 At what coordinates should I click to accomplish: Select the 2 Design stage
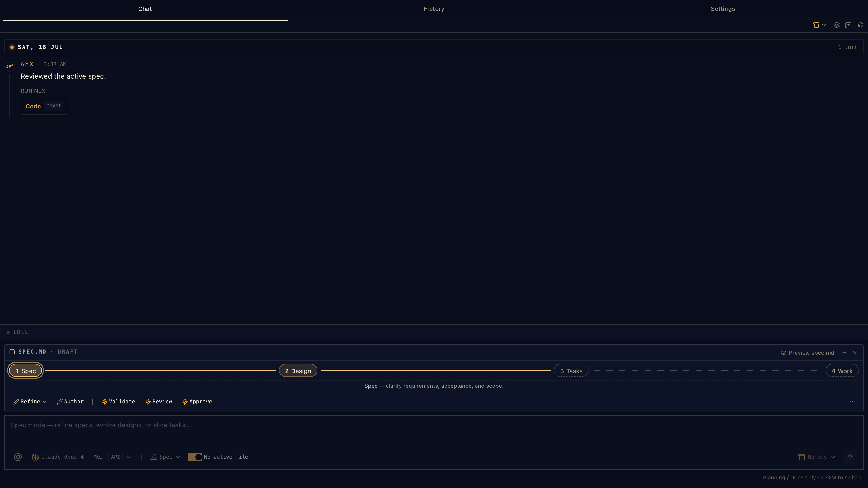(x=298, y=370)
